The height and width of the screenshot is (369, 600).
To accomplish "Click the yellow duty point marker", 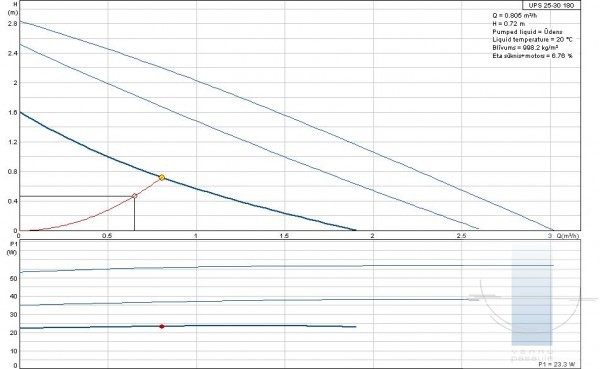I will point(162,178).
